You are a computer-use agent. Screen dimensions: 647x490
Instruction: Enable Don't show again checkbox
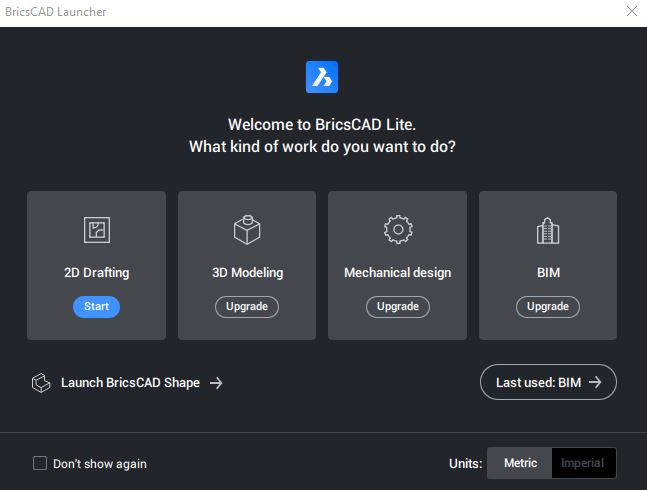click(40, 463)
